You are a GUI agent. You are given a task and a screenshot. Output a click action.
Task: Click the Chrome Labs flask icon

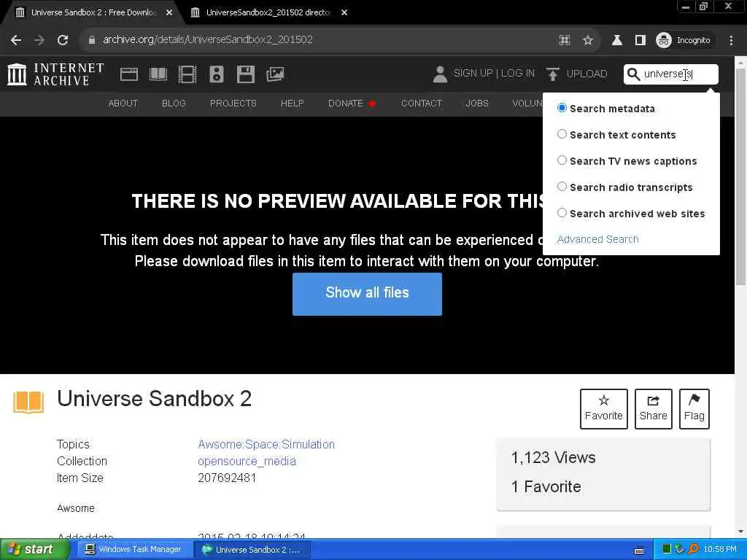point(617,40)
